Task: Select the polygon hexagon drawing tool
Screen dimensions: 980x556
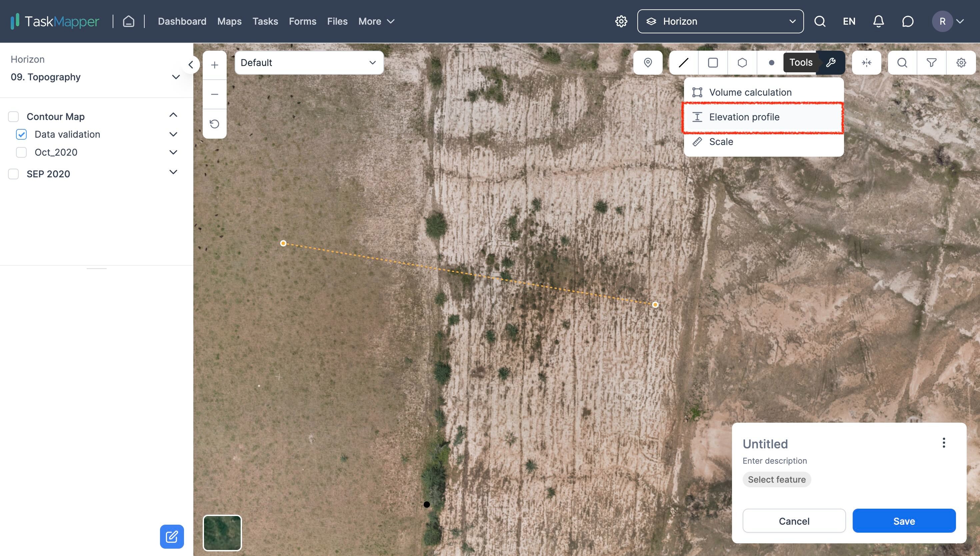Action: click(742, 63)
